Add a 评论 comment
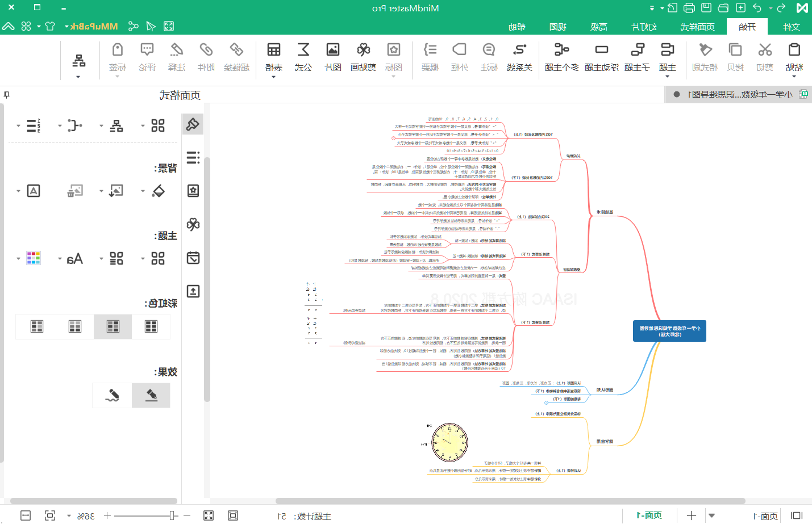 coord(147,57)
